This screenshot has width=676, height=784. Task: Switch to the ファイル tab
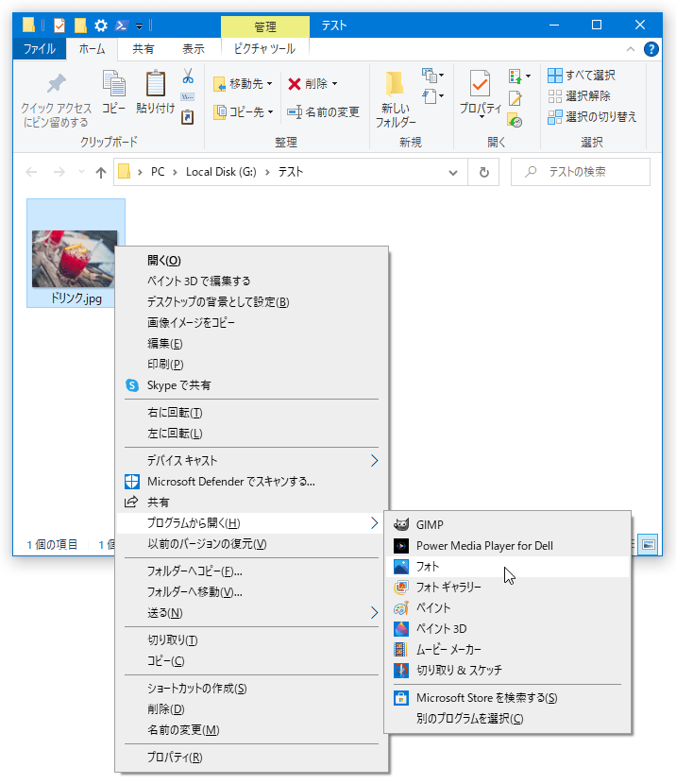pyautogui.click(x=40, y=49)
